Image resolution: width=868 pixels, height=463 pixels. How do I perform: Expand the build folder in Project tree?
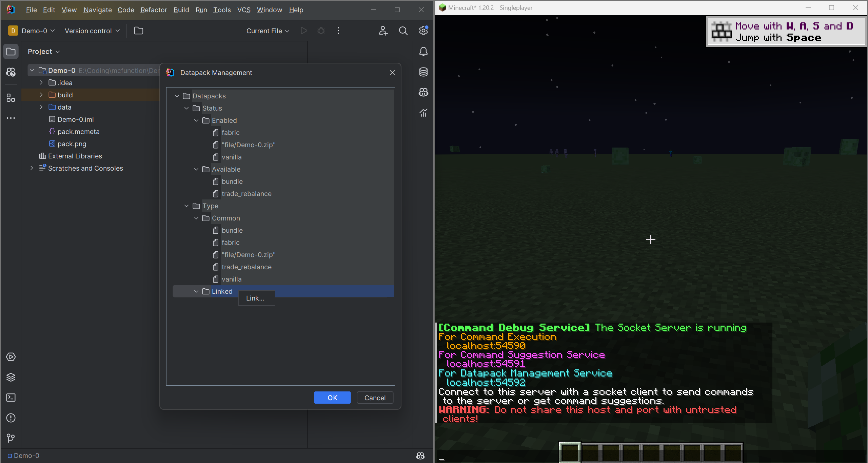(x=41, y=95)
